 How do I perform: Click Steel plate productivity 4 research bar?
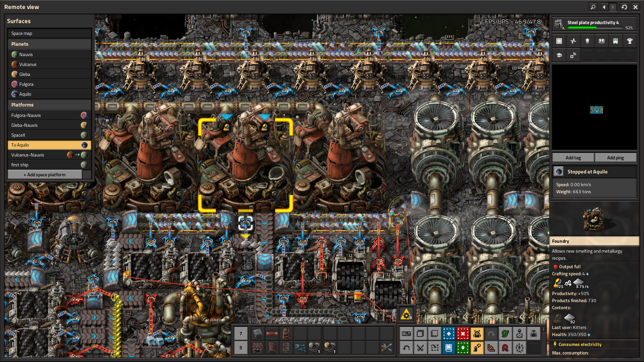(594, 25)
